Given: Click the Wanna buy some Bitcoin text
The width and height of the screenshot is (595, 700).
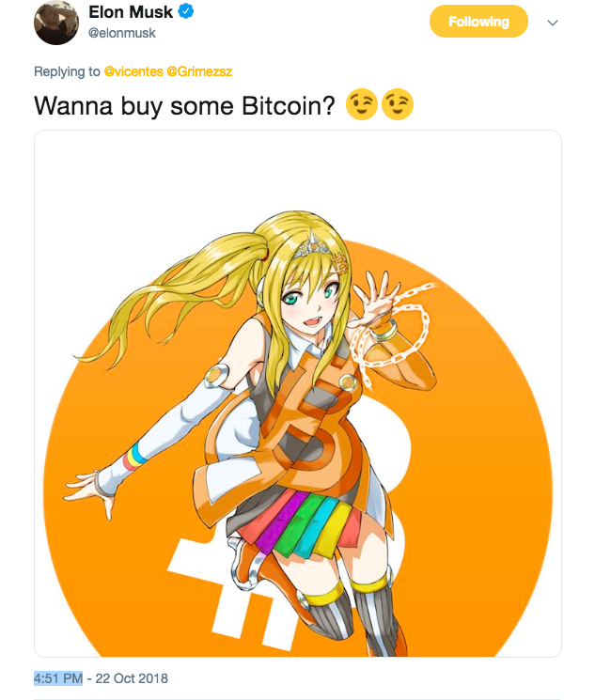Looking at the screenshot, I should (x=184, y=106).
